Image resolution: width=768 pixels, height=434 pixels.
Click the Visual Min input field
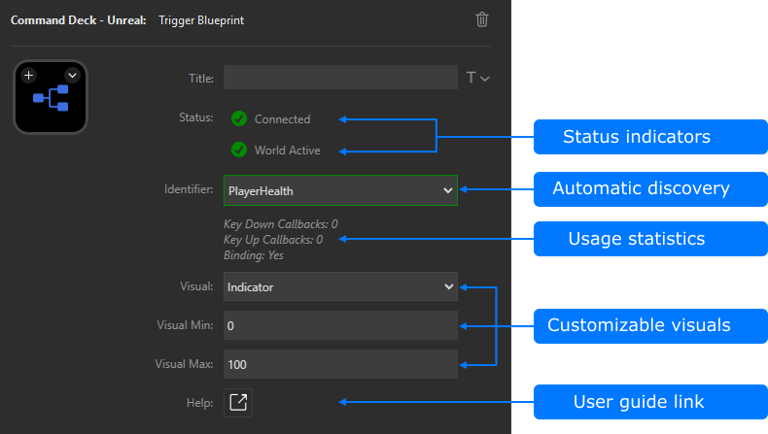340,325
